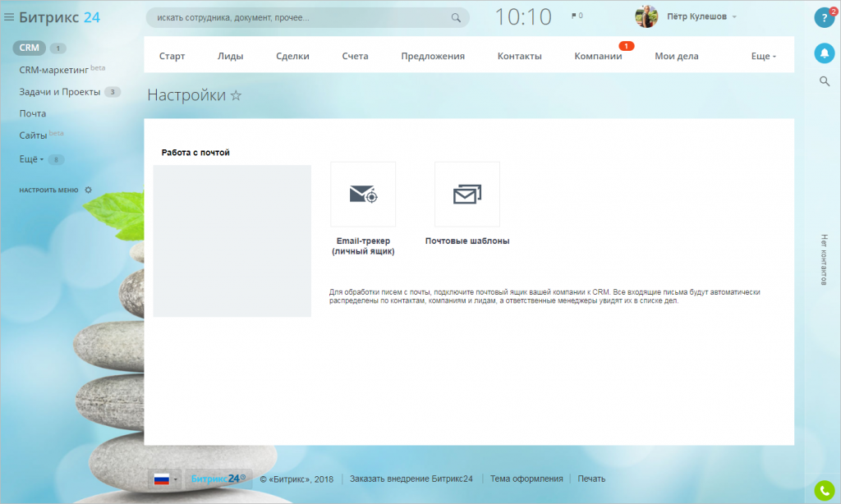Open the flag counter next to clock
This screenshot has height=504, width=841.
click(577, 16)
